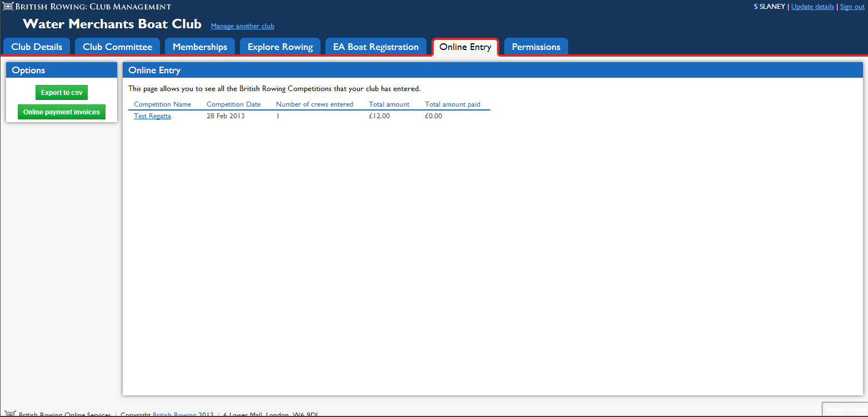Image resolution: width=868 pixels, height=417 pixels.
Task: Sort by Competition Date column header
Action: [x=234, y=104]
